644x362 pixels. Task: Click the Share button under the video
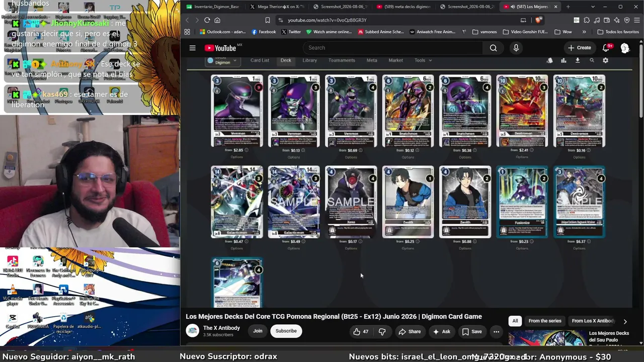coord(410,331)
